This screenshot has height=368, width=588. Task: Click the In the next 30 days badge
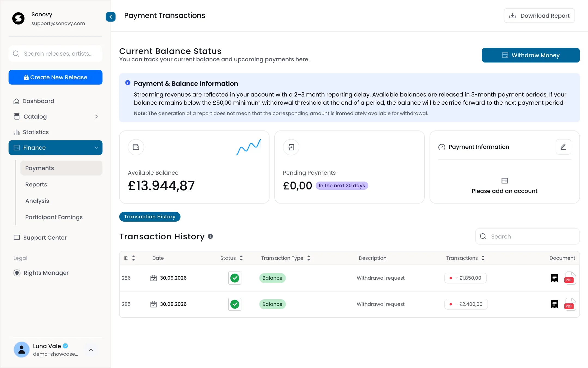pos(342,186)
